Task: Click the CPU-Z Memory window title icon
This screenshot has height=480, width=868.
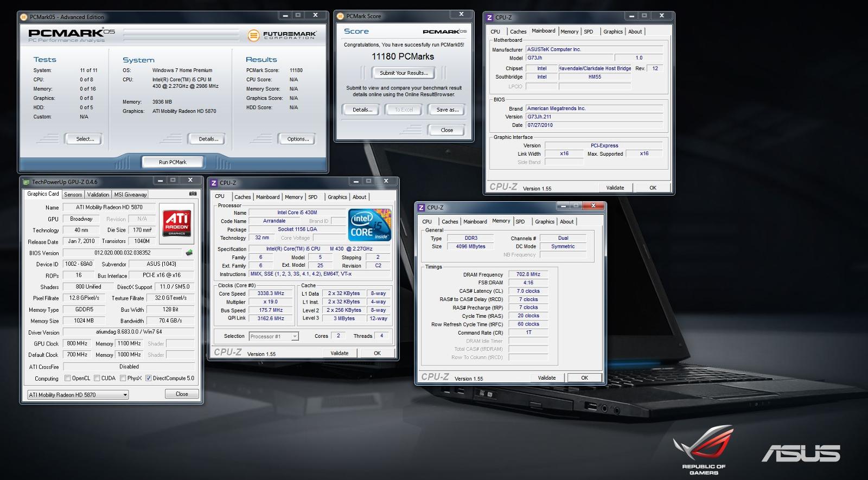Action: pyautogui.click(x=421, y=207)
